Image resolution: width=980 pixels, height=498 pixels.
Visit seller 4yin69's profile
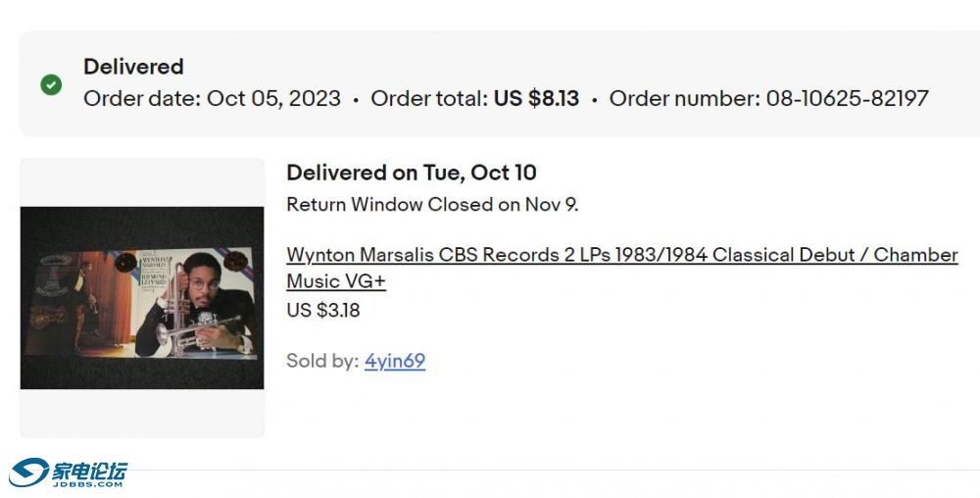(x=395, y=361)
